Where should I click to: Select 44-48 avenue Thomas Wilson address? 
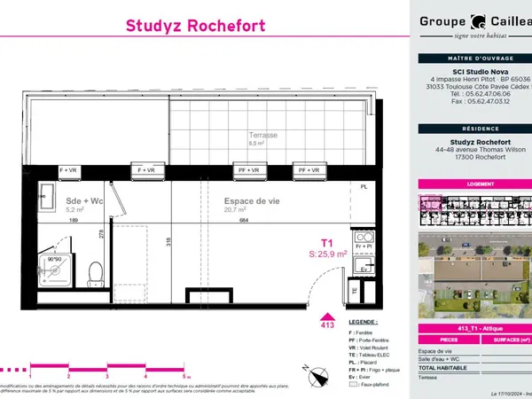[480, 150]
